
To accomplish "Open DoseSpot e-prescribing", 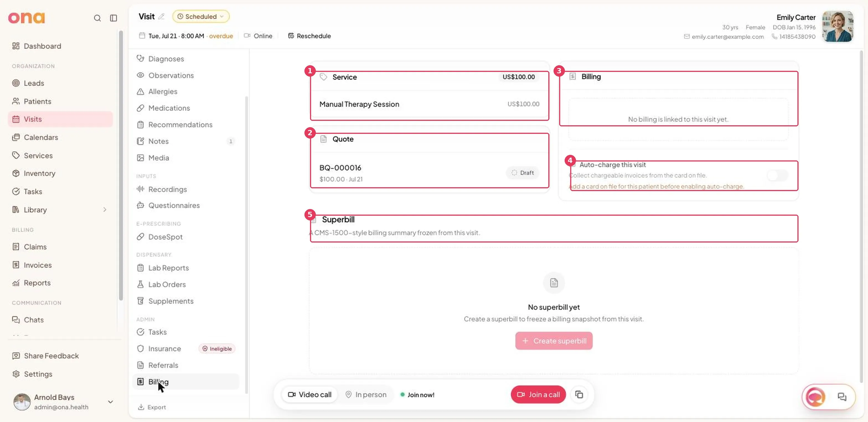I will click(166, 237).
